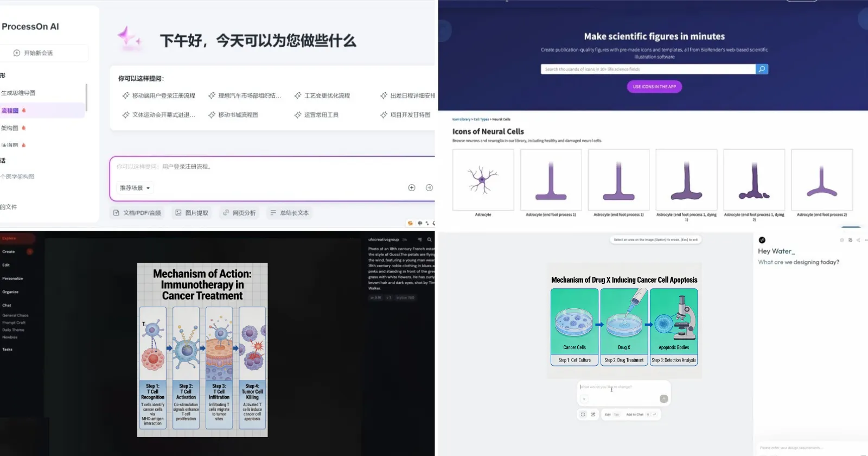Open the Create section in the dark sidebar
Screen dimensions: 868x456
[x=9, y=252]
